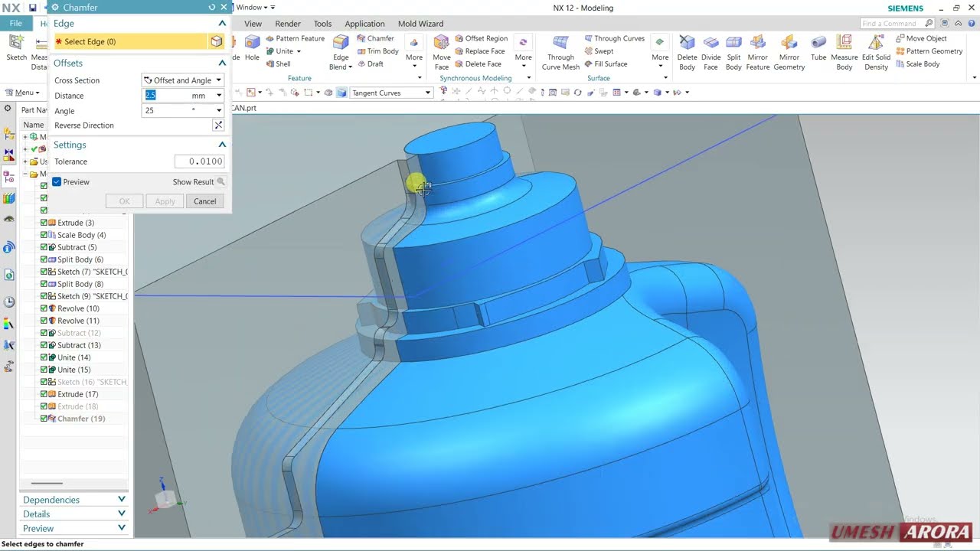The height and width of the screenshot is (551, 980).
Task: Open the Distance unit dropdown arrow
Action: [219, 96]
